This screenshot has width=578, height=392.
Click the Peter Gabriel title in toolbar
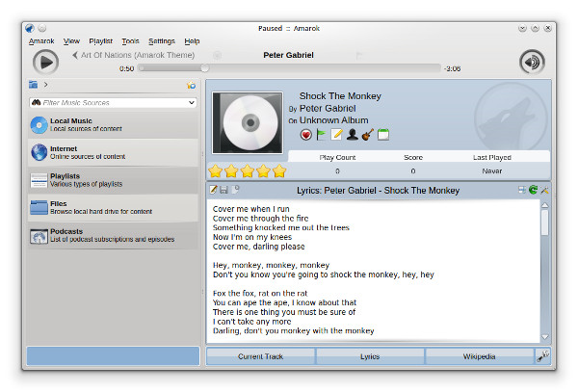point(288,55)
